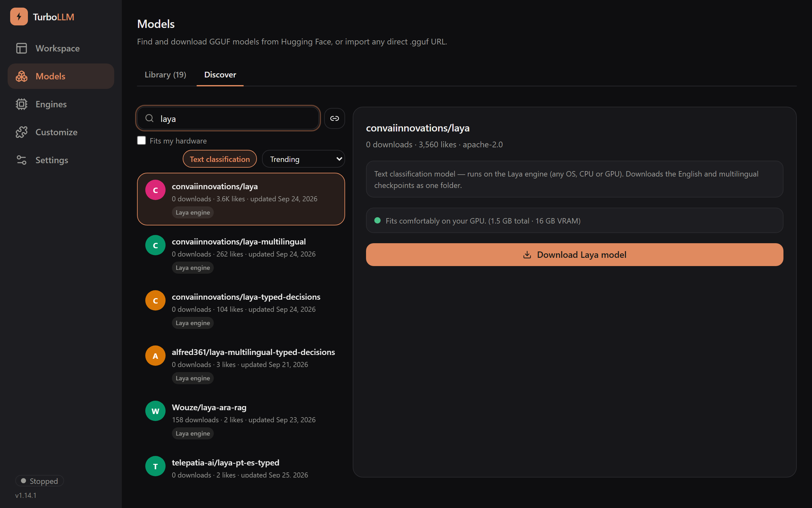Click the 158 downloads line for Wouze
812x508 pixels.
point(244,420)
